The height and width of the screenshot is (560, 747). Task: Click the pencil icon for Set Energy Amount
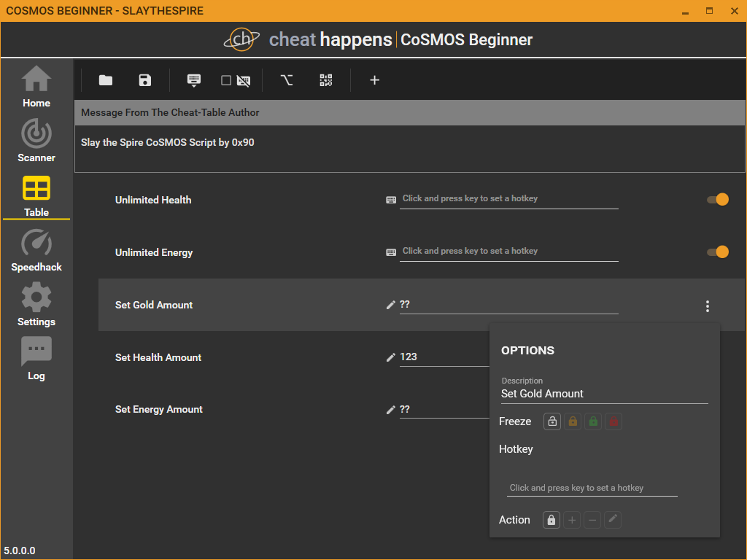(x=391, y=410)
